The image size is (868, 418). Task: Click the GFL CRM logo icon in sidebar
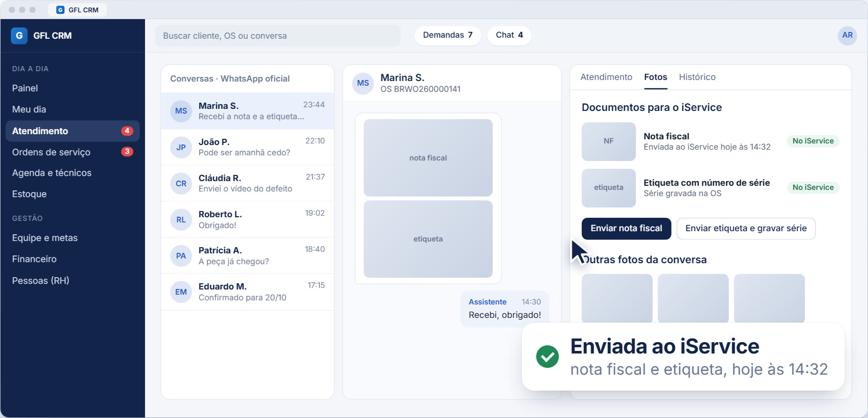(19, 36)
